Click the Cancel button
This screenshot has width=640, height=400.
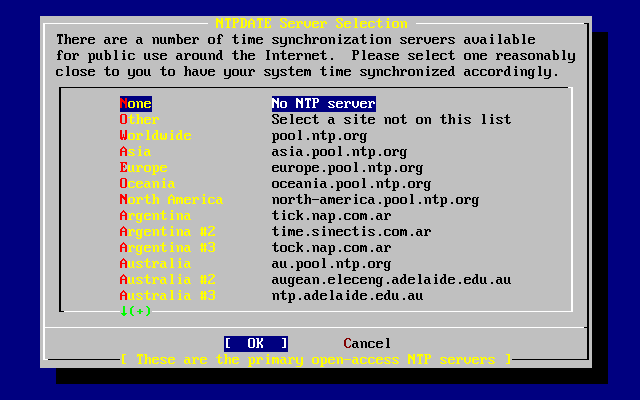367,344
